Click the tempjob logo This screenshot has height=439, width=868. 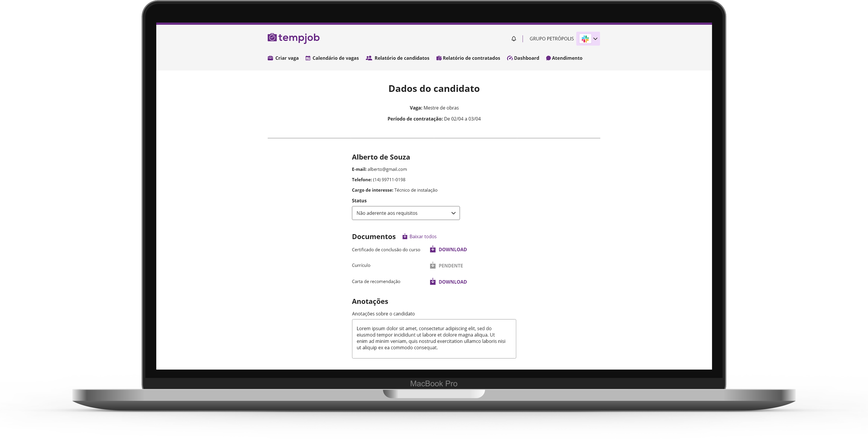click(293, 38)
